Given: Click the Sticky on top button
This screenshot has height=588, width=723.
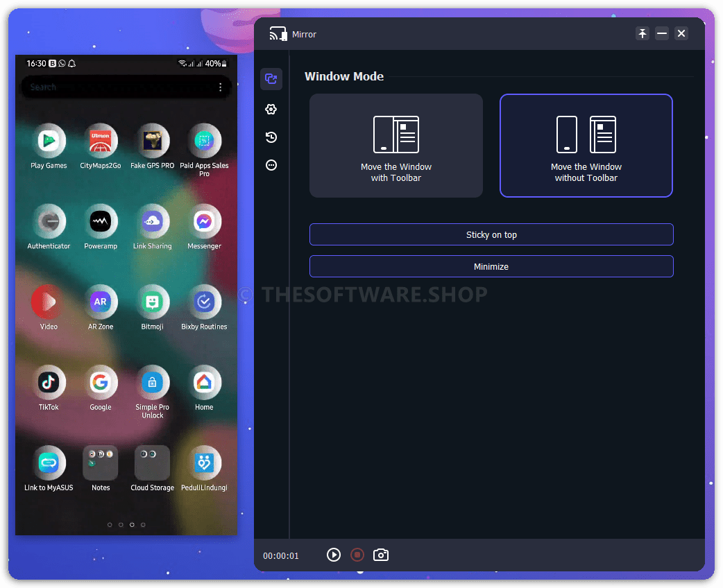Looking at the screenshot, I should coord(491,234).
